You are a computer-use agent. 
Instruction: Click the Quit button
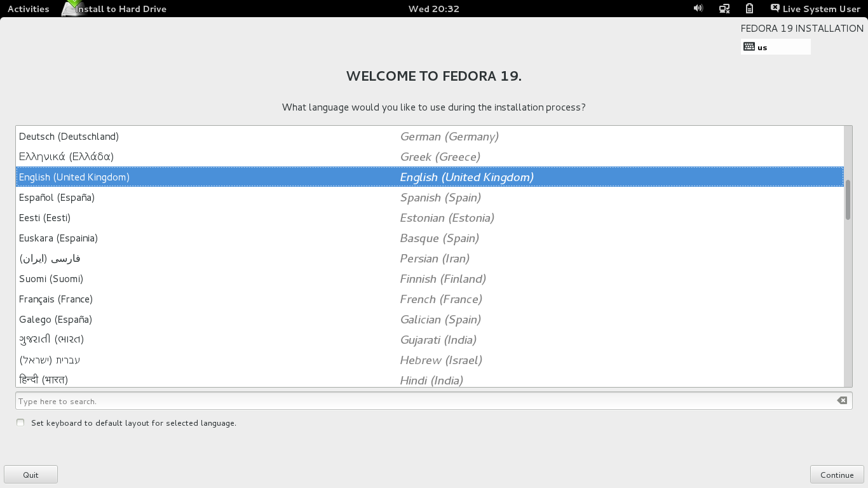[31, 475]
